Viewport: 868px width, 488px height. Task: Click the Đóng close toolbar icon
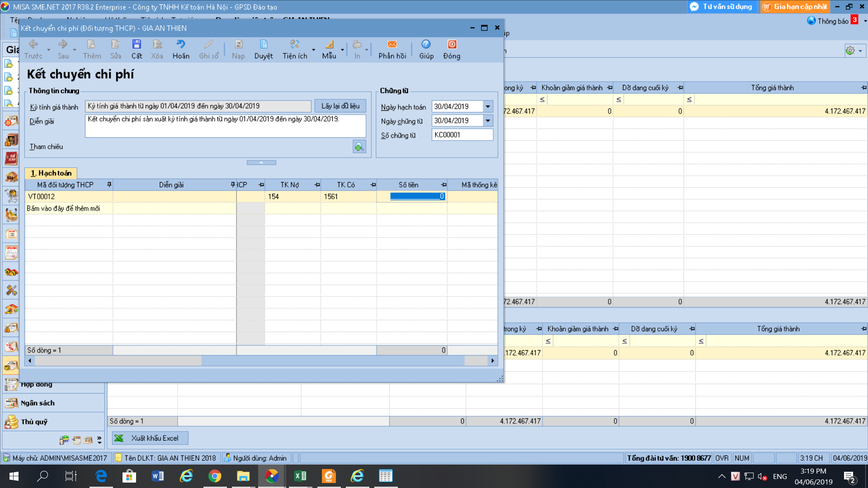[x=452, y=45]
